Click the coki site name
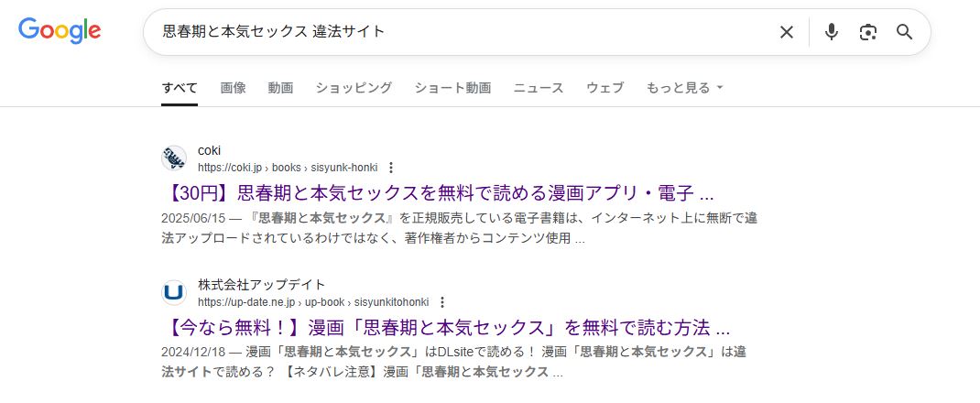 210,150
